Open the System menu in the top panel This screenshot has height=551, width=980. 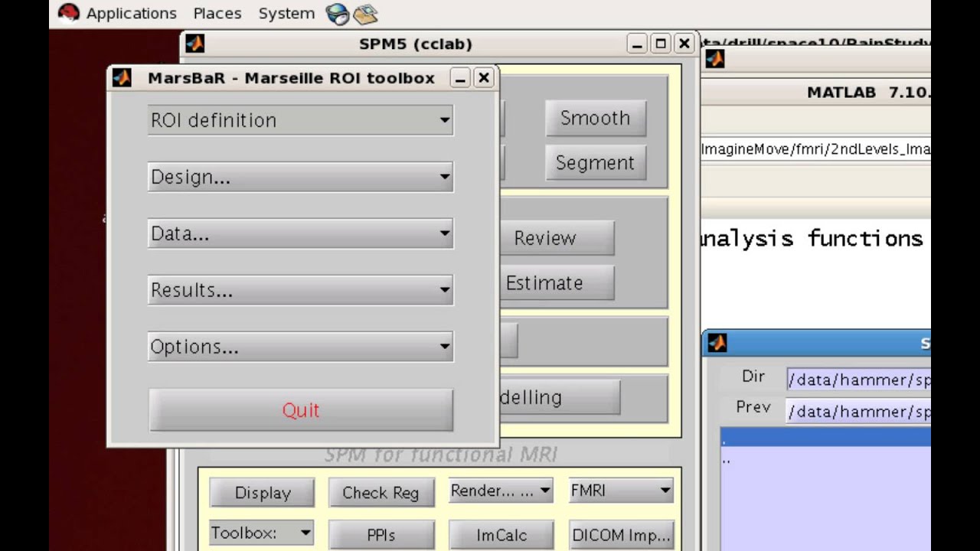click(286, 13)
